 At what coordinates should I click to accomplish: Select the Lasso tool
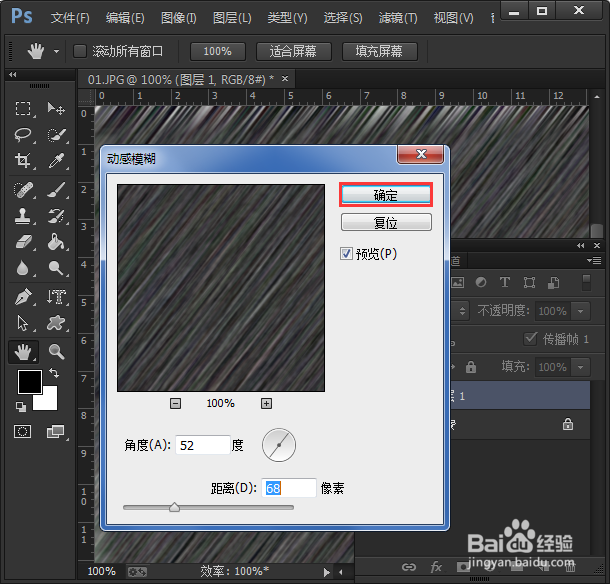pos(23,135)
